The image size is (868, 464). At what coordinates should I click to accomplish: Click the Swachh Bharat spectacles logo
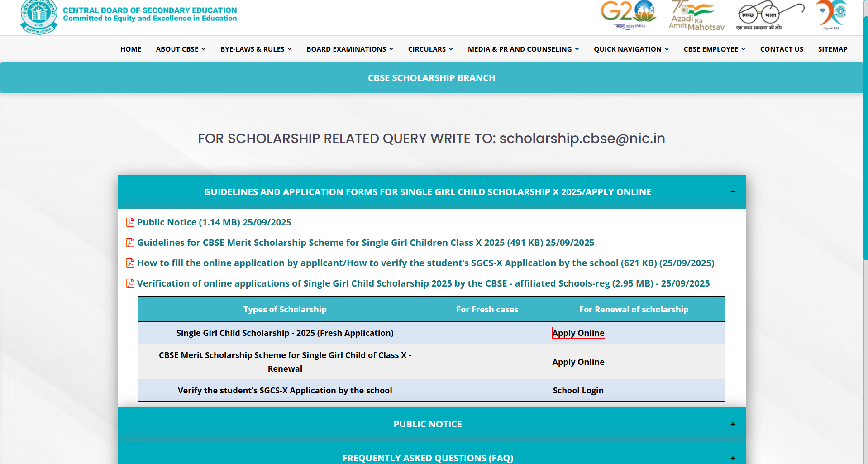coord(770,15)
